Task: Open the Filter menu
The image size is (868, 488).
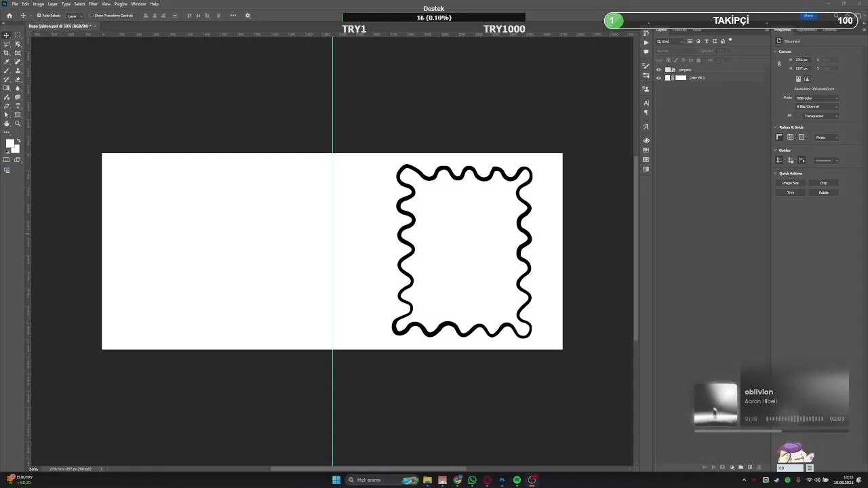Action: coord(94,4)
